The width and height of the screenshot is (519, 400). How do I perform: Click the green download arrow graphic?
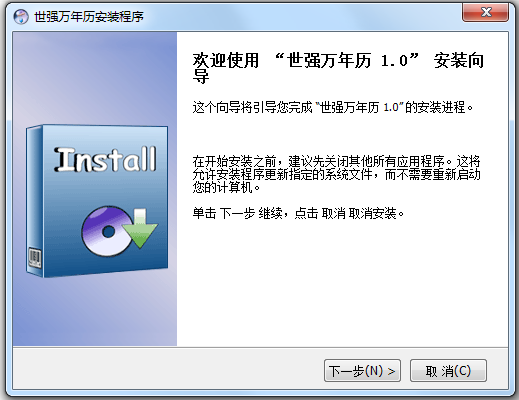click(140, 228)
